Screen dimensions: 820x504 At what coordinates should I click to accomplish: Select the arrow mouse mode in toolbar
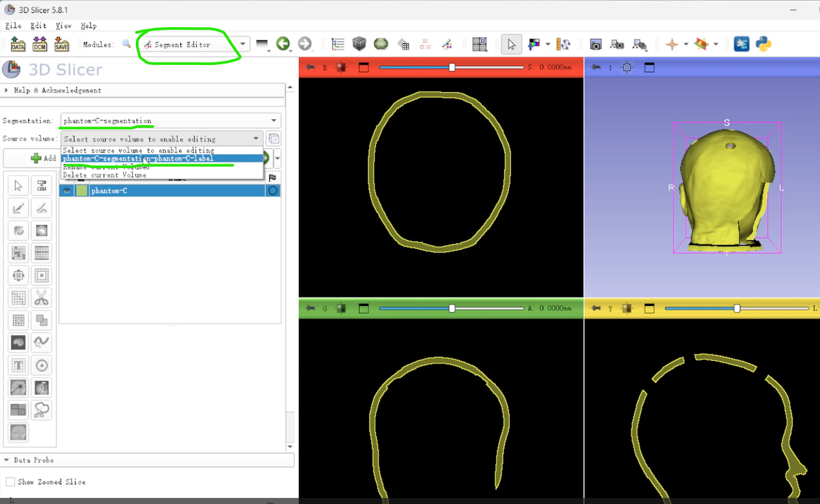[x=511, y=44]
